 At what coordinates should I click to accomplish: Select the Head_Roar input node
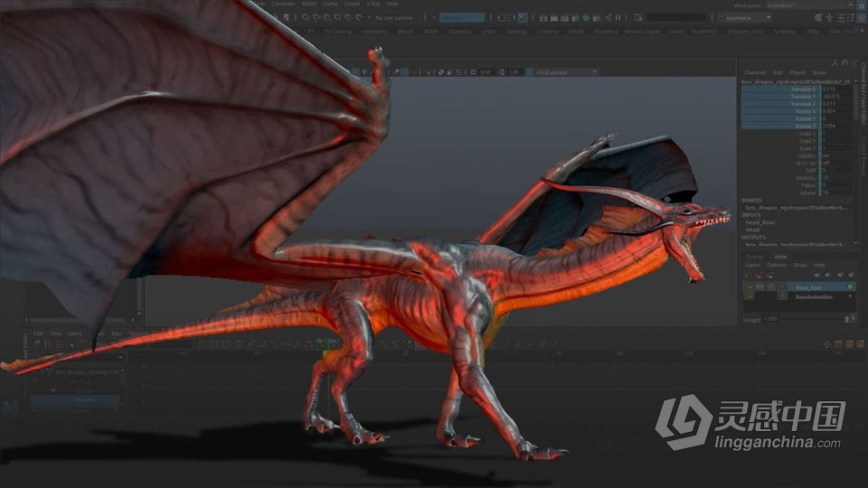(x=760, y=222)
